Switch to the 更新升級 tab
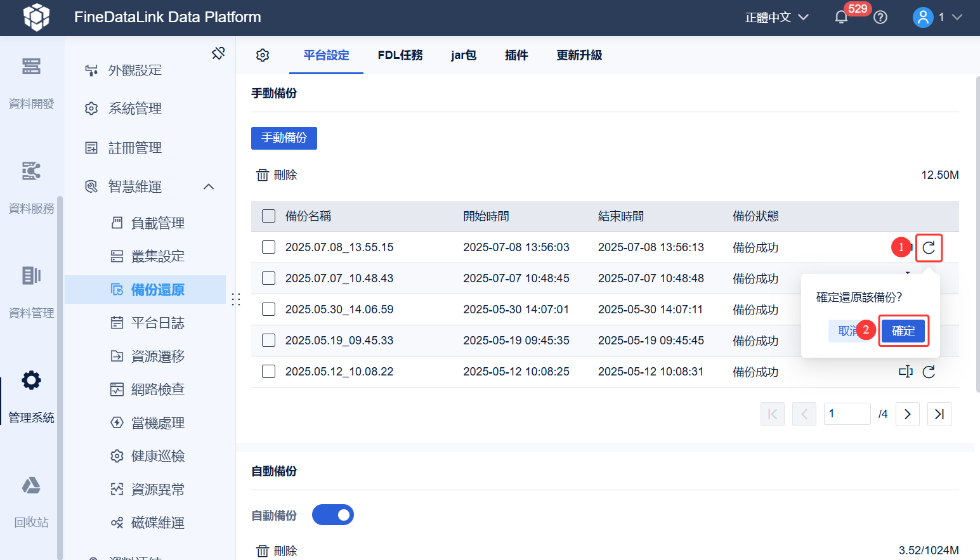 [x=579, y=55]
